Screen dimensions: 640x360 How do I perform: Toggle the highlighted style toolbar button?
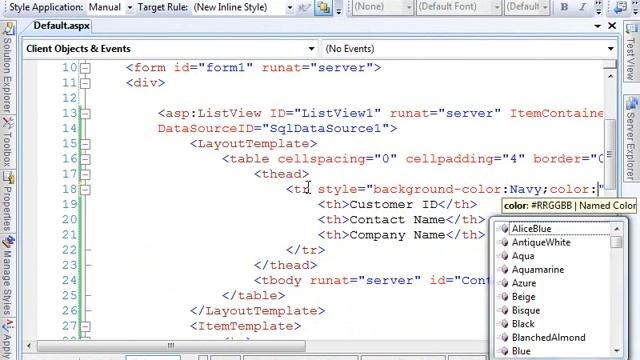[323, 7]
